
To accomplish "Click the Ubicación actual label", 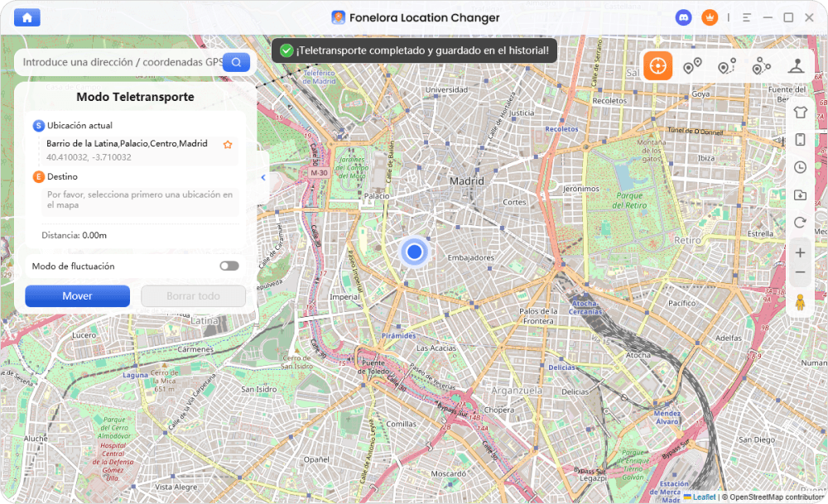I will [x=79, y=126].
